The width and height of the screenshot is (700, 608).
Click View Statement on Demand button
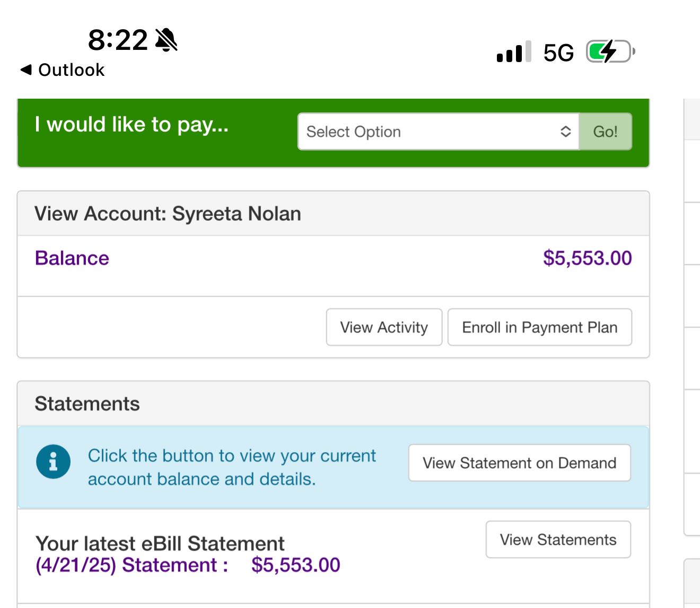[519, 463]
